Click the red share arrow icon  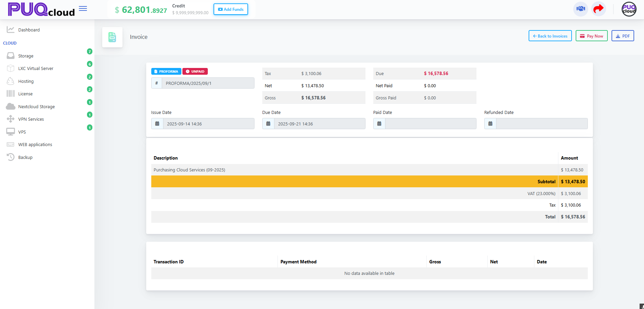coord(599,9)
